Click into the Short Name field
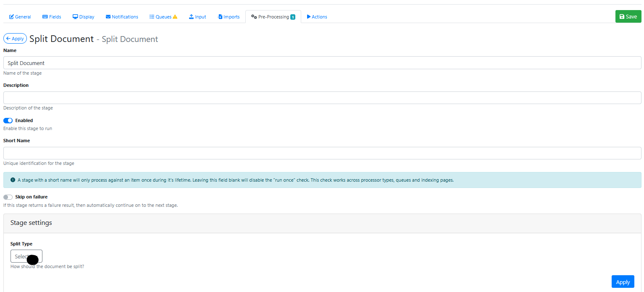The image size is (644, 292). coord(322,153)
